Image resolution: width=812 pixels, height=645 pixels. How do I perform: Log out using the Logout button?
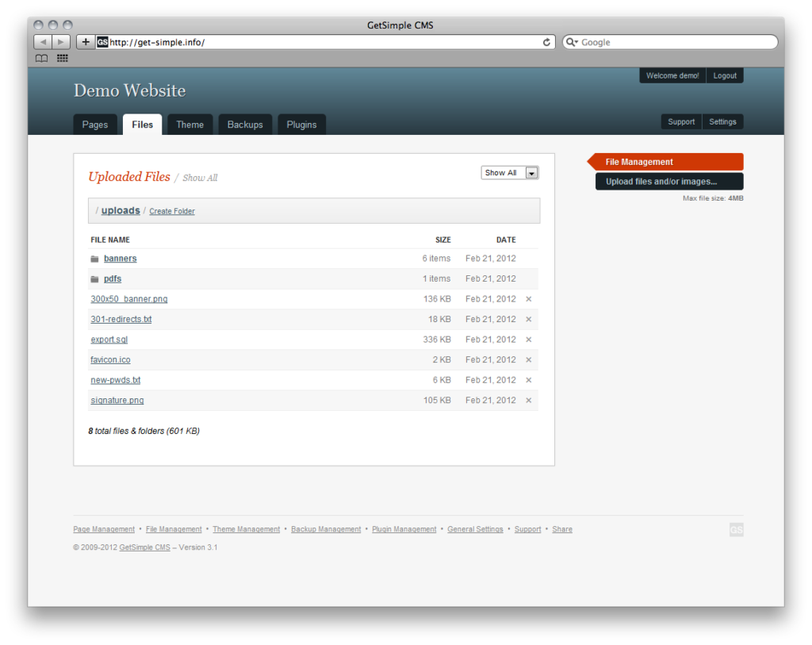coord(724,75)
